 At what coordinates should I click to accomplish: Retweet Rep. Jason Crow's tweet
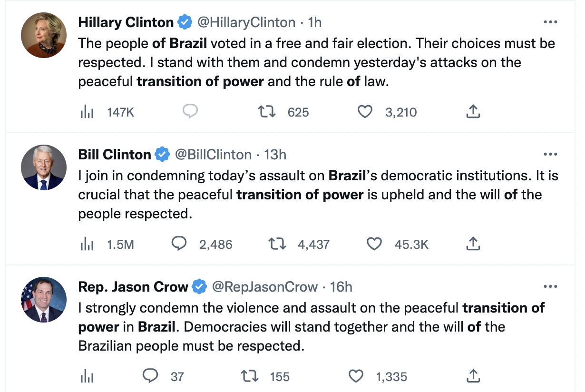pos(249,376)
